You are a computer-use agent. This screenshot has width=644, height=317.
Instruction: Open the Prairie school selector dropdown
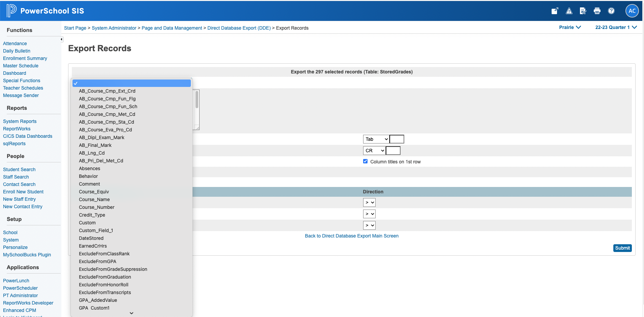coord(570,27)
